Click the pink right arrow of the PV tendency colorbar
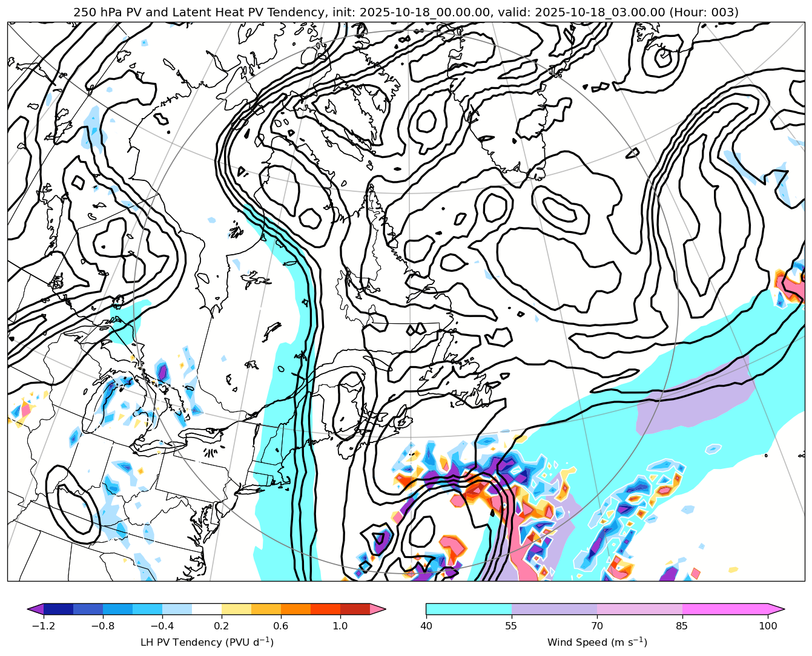This screenshot has height=656, width=812. click(x=378, y=609)
